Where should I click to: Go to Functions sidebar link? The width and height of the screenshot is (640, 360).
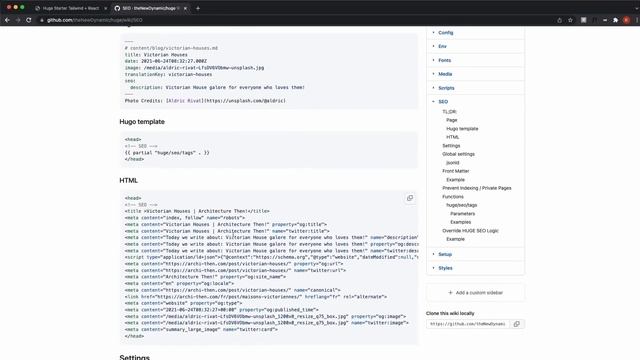click(453, 197)
